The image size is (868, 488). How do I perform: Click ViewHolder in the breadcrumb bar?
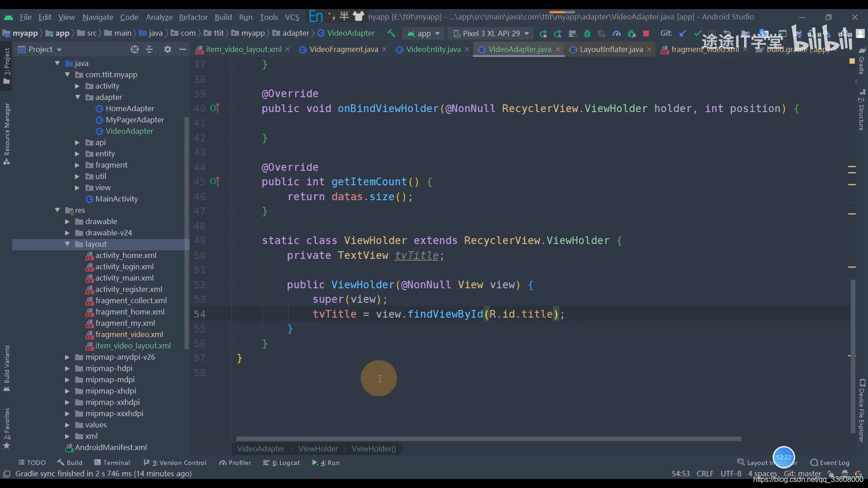tap(318, 449)
